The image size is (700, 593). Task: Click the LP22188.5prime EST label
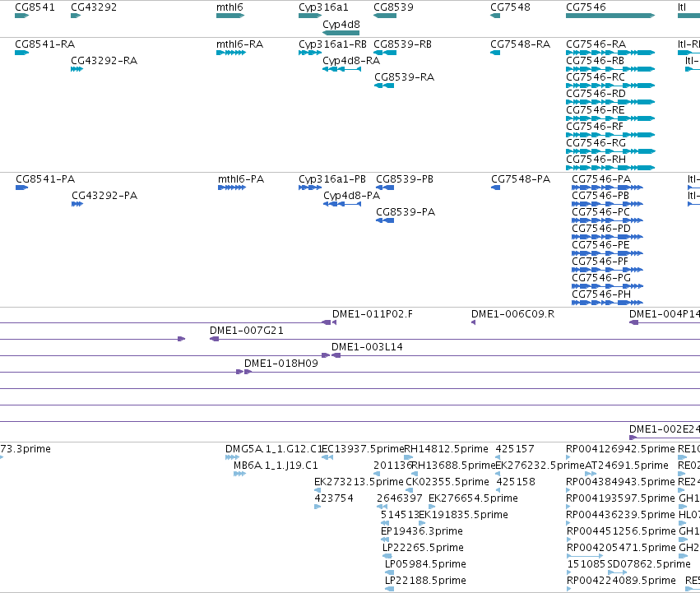tap(425, 581)
